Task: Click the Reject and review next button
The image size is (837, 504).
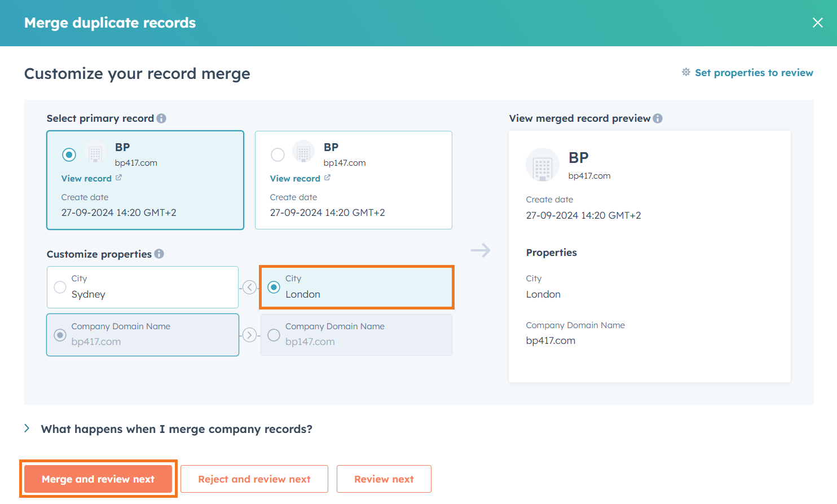Action: pyautogui.click(x=254, y=479)
